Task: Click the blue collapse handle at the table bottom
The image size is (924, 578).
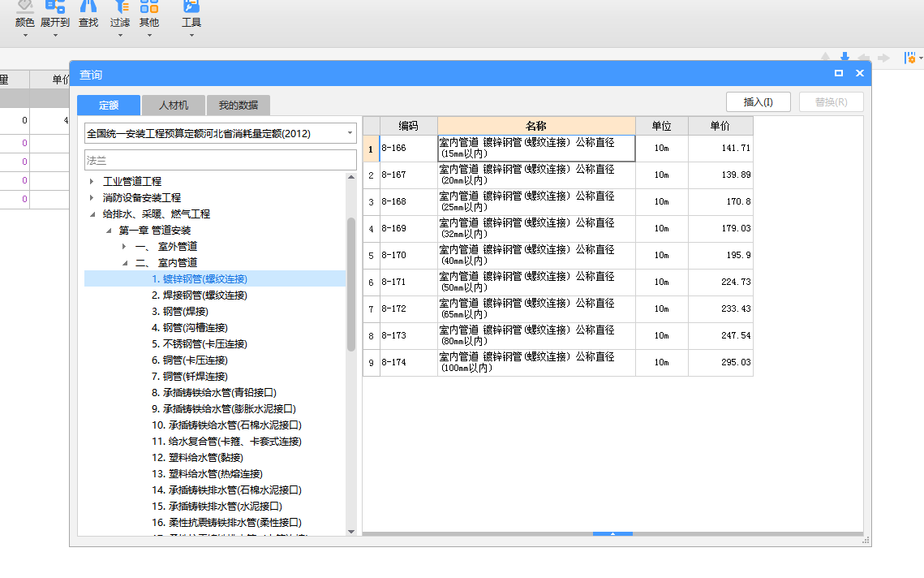Action: coord(612,534)
